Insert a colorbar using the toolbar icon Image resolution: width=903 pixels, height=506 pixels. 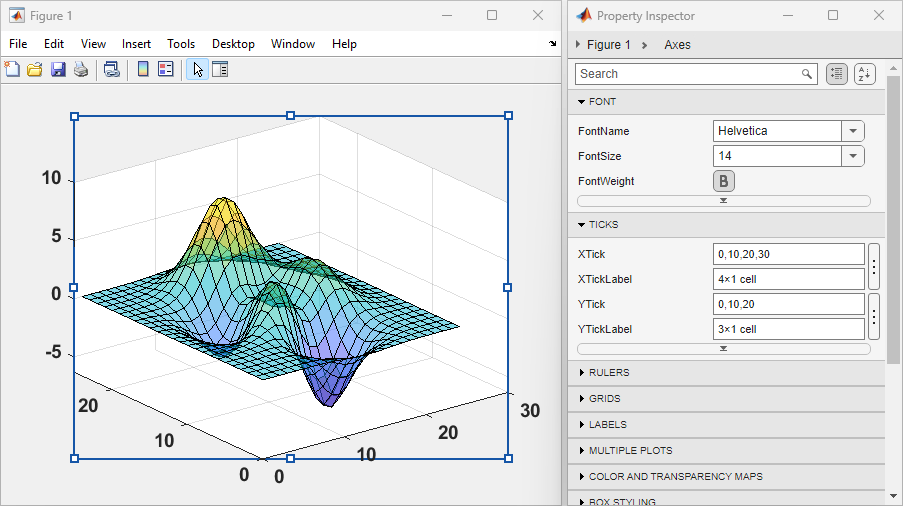143,70
